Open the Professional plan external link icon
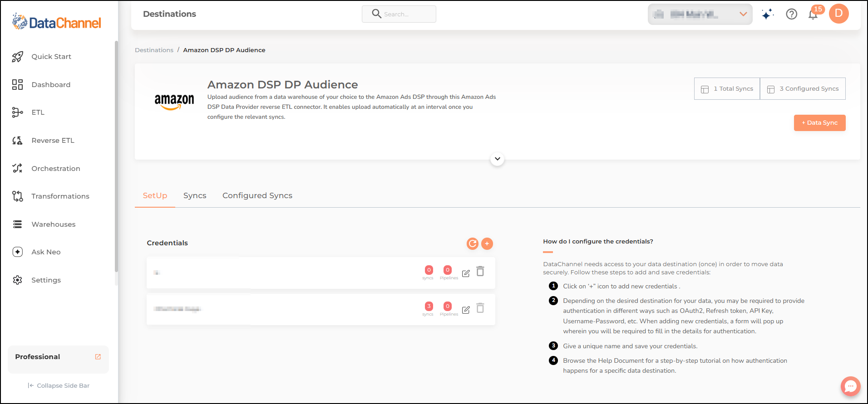868x404 pixels. [98, 357]
